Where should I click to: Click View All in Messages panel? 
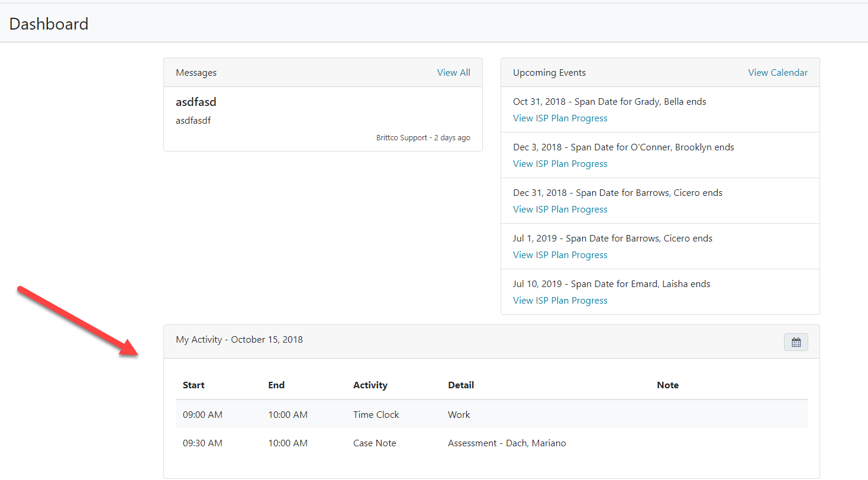(x=453, y=73)
